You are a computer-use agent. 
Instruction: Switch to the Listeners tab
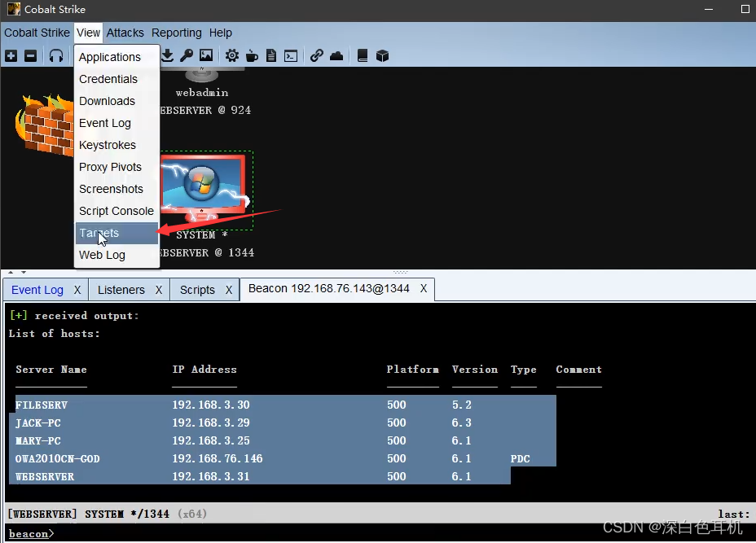(x=121, y=290)
